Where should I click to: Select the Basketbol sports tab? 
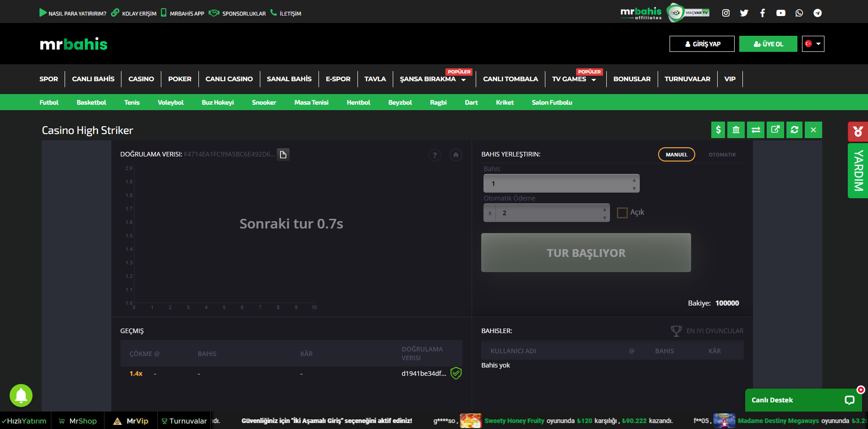91,102
